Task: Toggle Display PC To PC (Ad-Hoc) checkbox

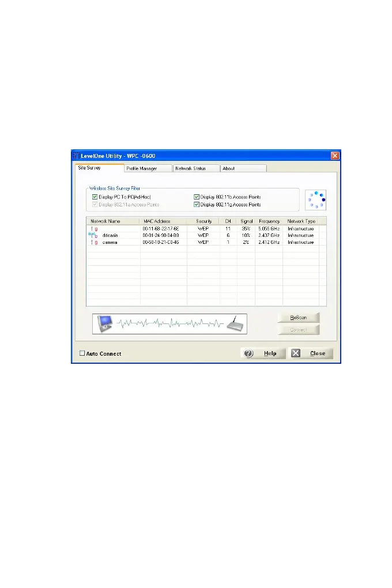Action: 95,197
